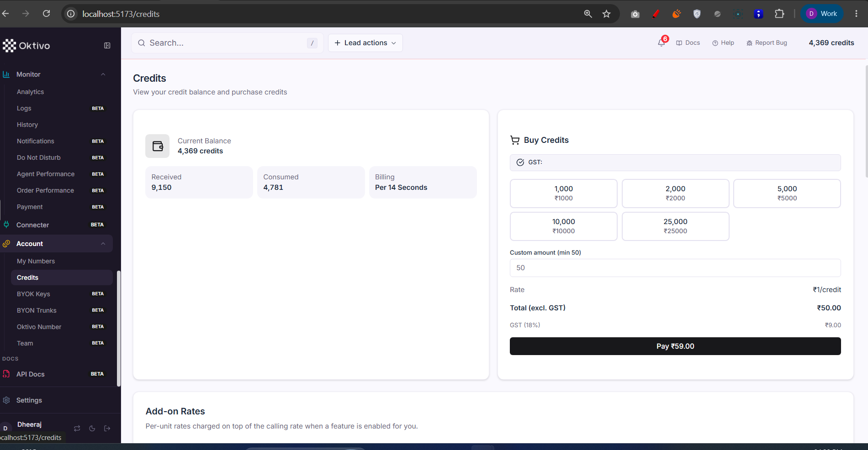Collapse the sidebar panel icon
Image resolution: width=868 pixels, height=450 pixels.
pyautogui.click(x=107, y=46)
